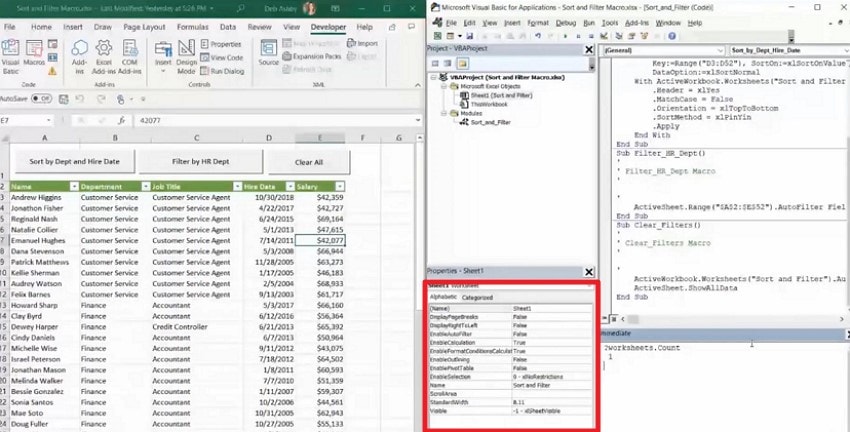The image size is (850, 432).
Task: Open Visual Basic editor from Excel ribbon
Action: click(10, 56)
